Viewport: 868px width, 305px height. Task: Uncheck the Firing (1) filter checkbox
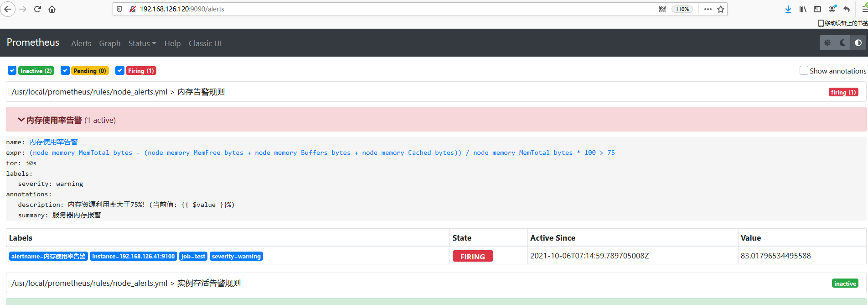[x=120, y=70]
